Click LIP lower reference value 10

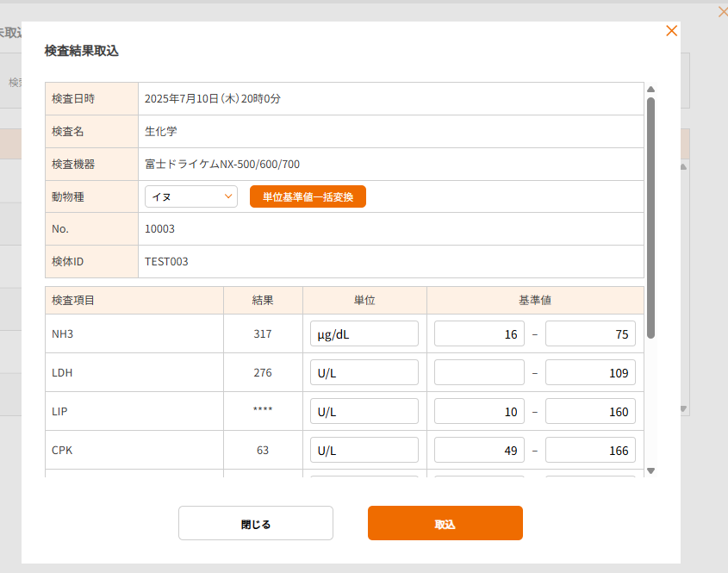(479, 411)
